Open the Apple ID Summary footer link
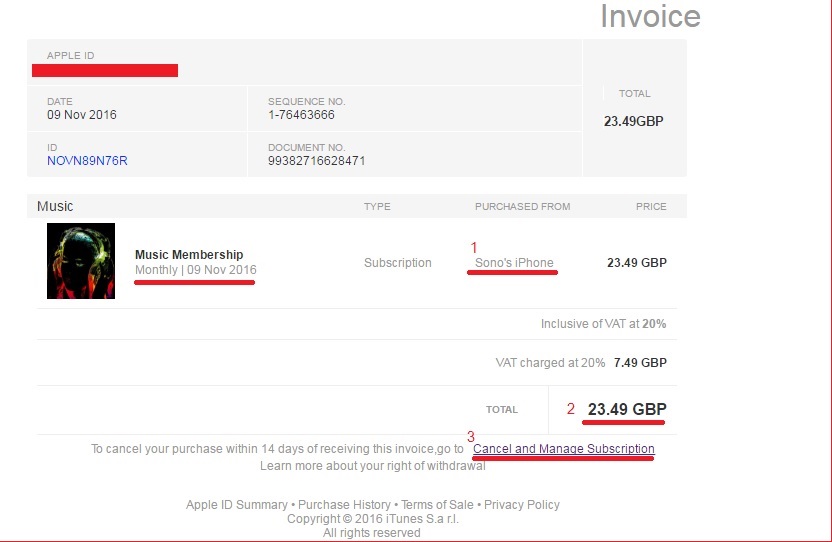The width and height of the screenshot is (832, 542). tap(236, 505)
